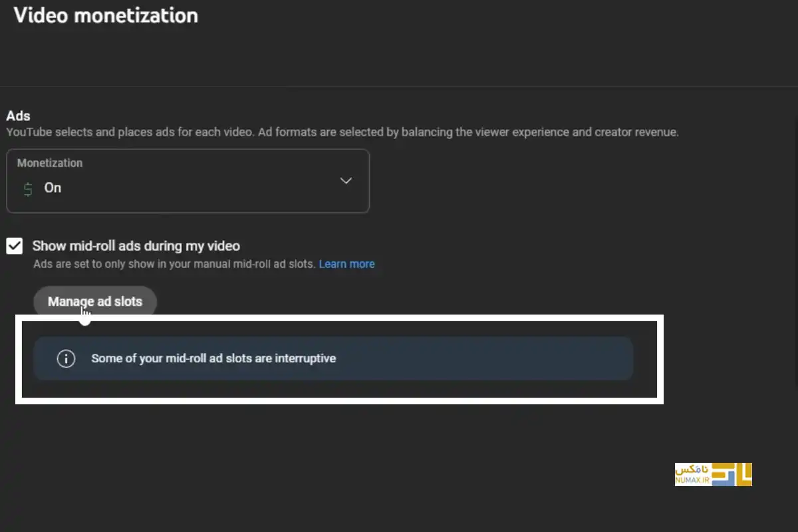This screenshot has width=798, height=532.
Task: Click the info icon in the notice banner
Action: (66, 358)
